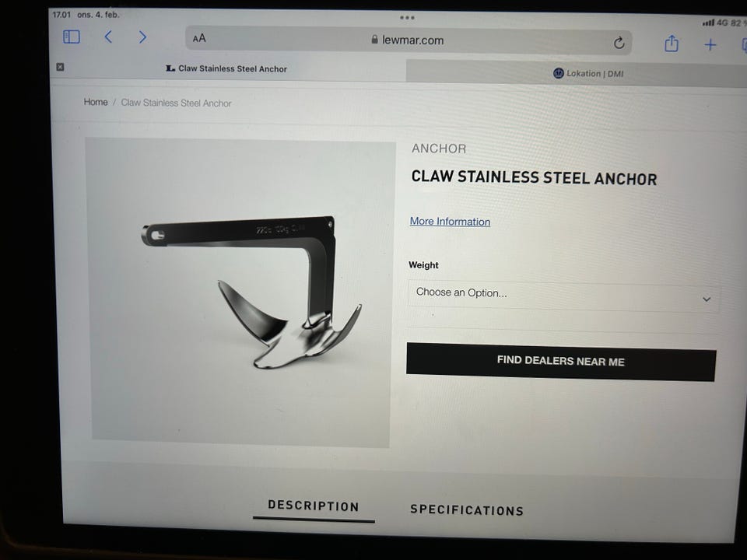Tap the lewmar.com address bar
This screenshot has width=747, height=560.
coord(409,40)
